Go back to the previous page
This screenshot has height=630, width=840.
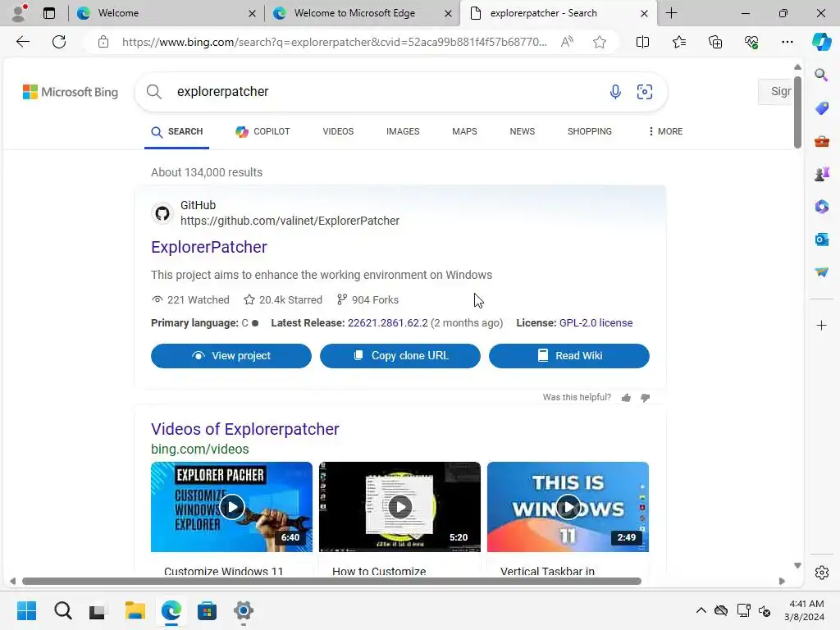(x=22, y=42)
